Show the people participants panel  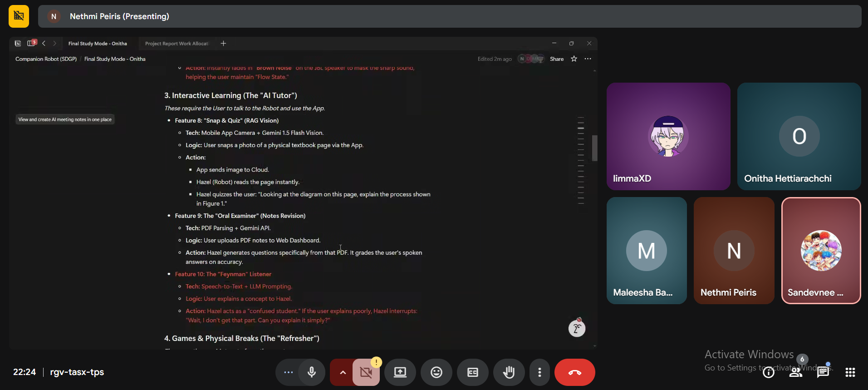(x=796, y=372)
